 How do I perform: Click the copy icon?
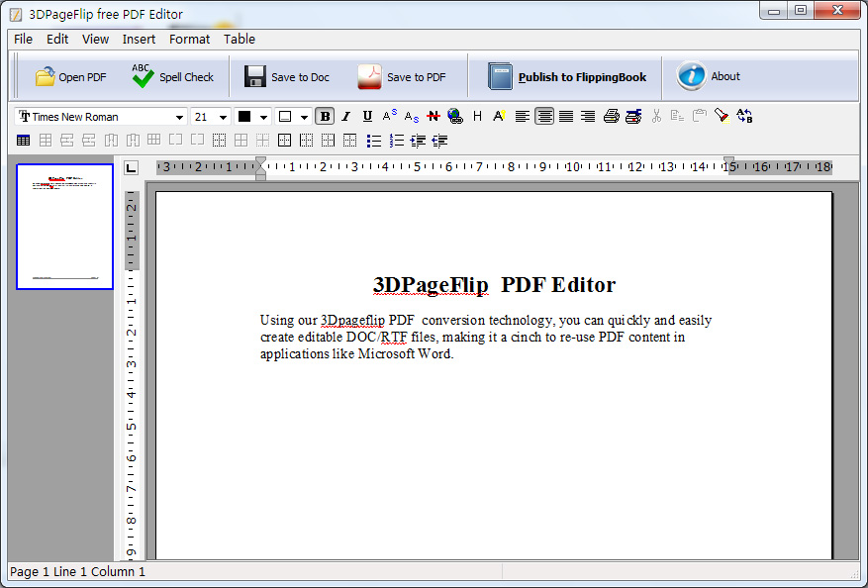pyautogui.click(x=677, y=116)
